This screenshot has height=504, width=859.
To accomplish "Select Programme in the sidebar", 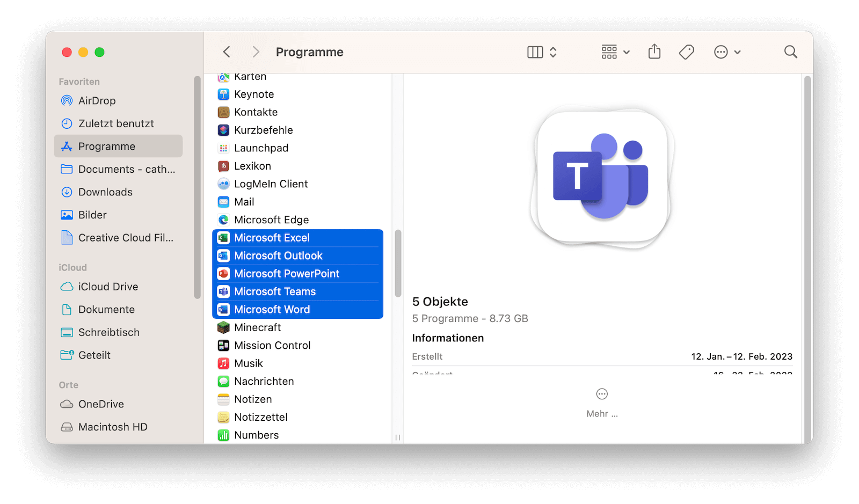I will coord(118,147).
